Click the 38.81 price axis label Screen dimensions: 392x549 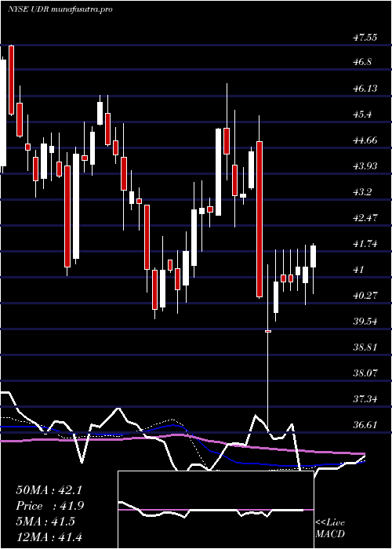click(x=365, y=347)
